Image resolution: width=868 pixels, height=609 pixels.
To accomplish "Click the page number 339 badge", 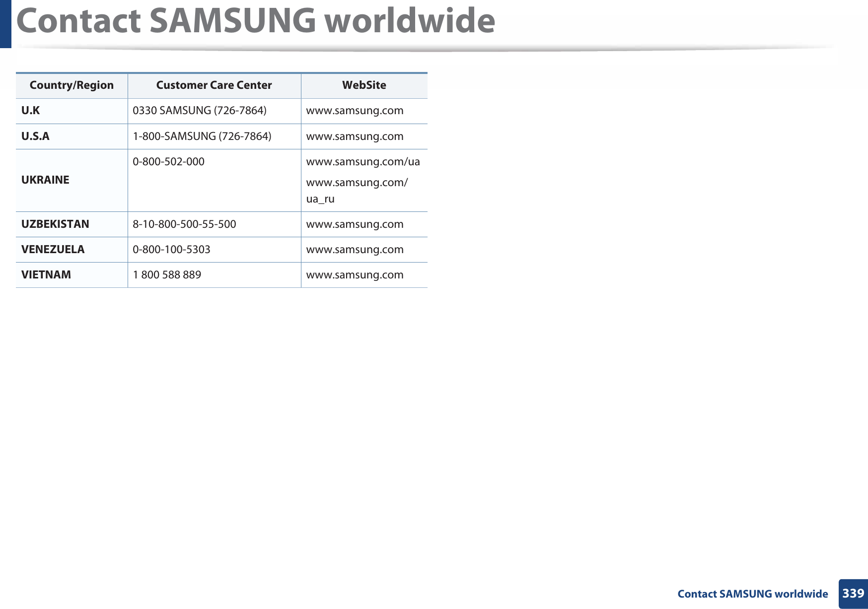I will tap(853, 594).
